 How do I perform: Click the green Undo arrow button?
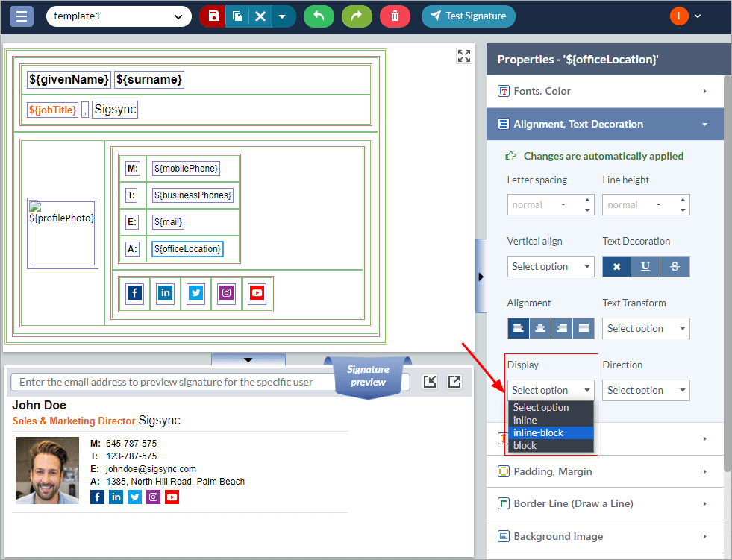pyautogui.click(x=319, y=16)
